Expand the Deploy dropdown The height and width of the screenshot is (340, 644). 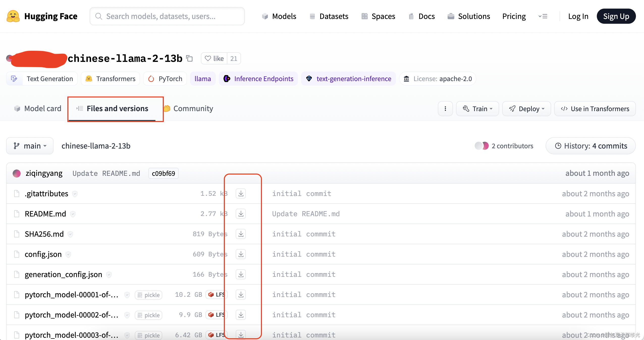526,109
